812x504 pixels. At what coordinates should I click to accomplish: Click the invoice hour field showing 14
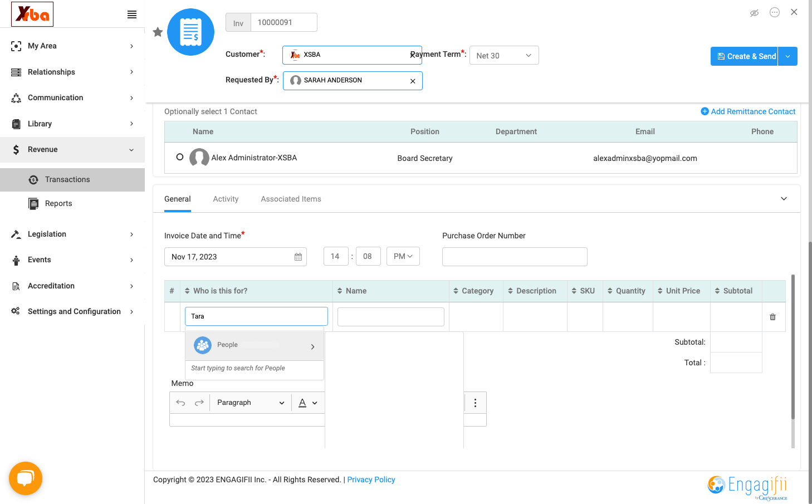336,256
